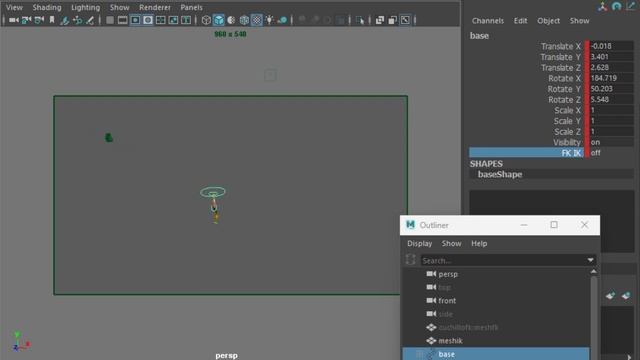
Task: Select the Visibility channel label
Action: coord(567,142)
